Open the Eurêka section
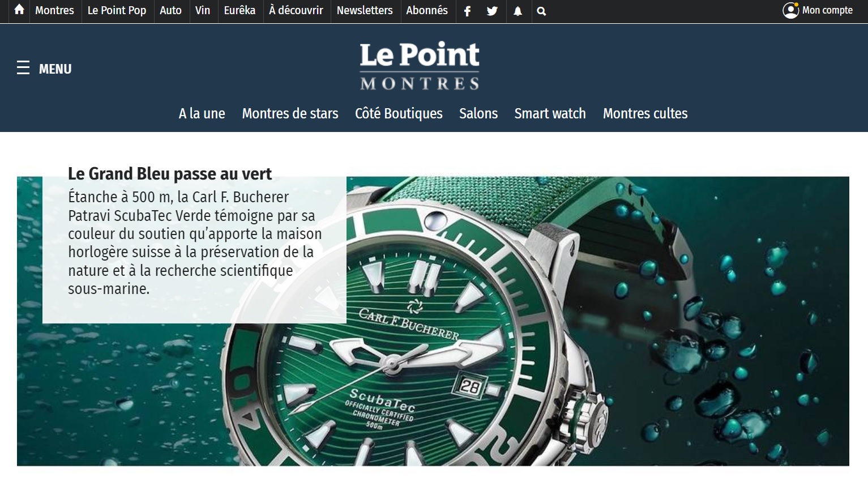 point(240,10)
